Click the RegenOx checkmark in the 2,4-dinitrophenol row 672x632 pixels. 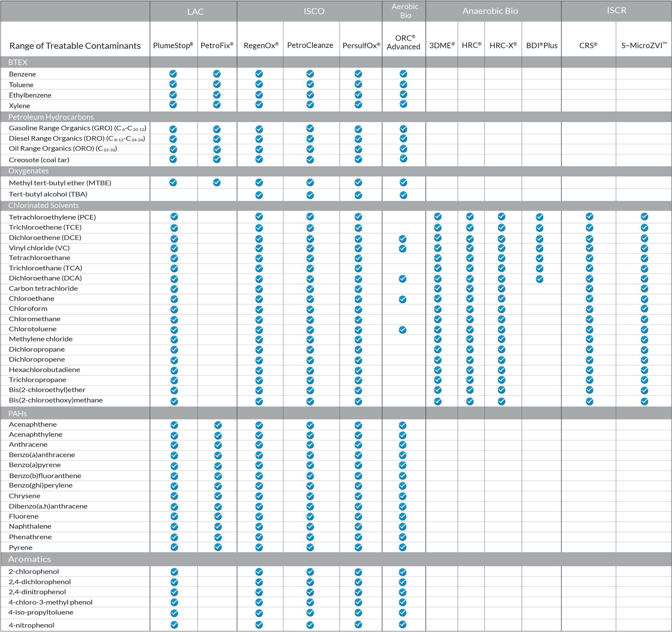coord(259,592)
